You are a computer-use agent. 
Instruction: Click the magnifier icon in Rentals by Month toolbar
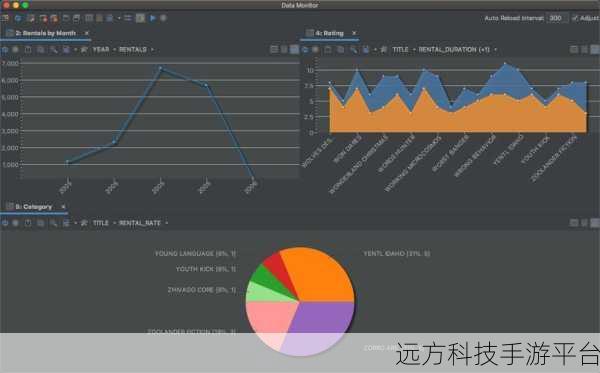54,49
